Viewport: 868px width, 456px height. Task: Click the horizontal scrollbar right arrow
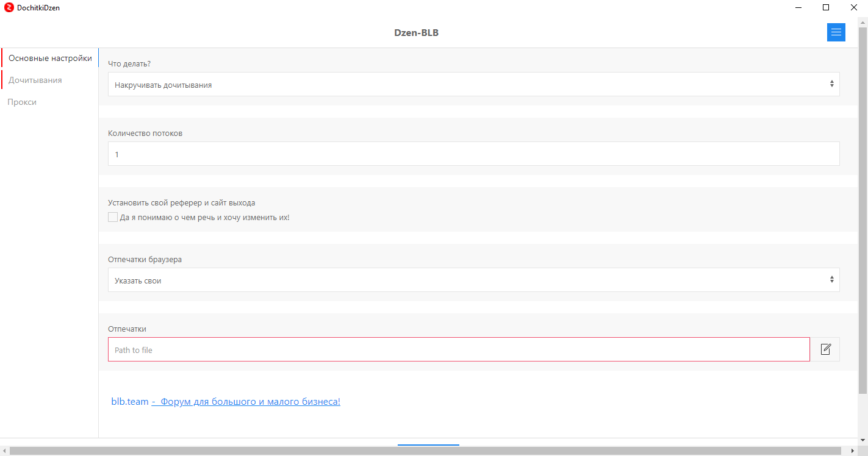(853, 451)
